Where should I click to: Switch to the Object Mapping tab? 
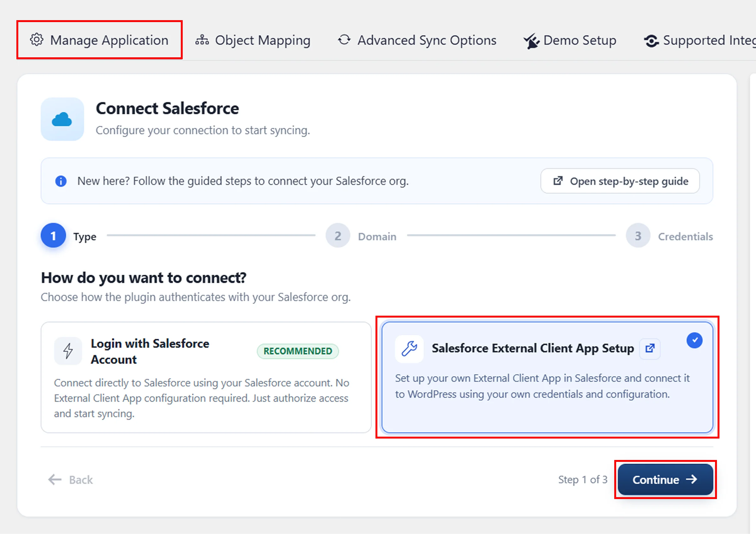pyautogui.click(x=253, y=40)
